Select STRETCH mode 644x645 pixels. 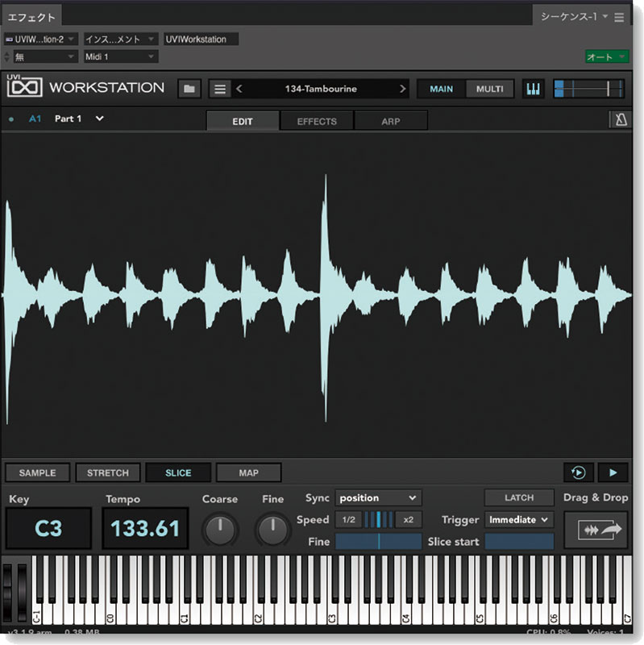tap(108, 472)
